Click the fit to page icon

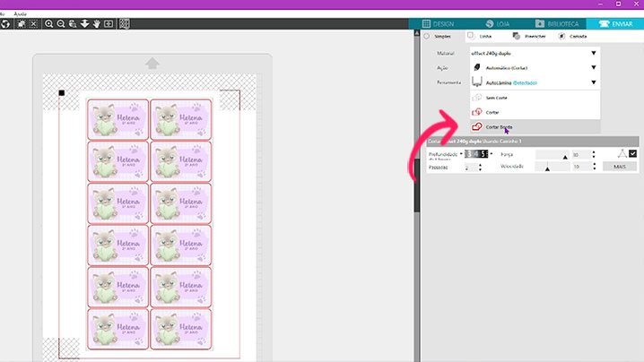[x=109, y=23]
